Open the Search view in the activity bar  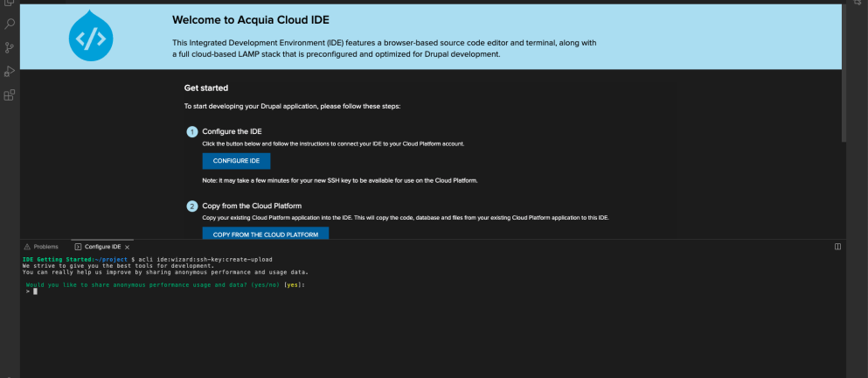tap(10, 24)
